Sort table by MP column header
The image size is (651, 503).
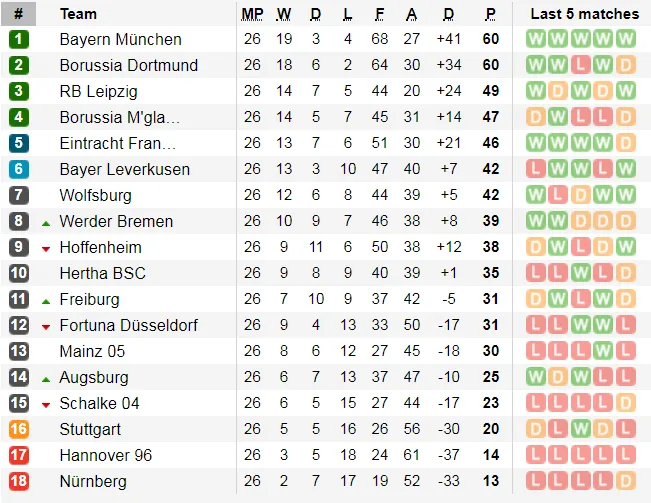[x=252, y=14]
